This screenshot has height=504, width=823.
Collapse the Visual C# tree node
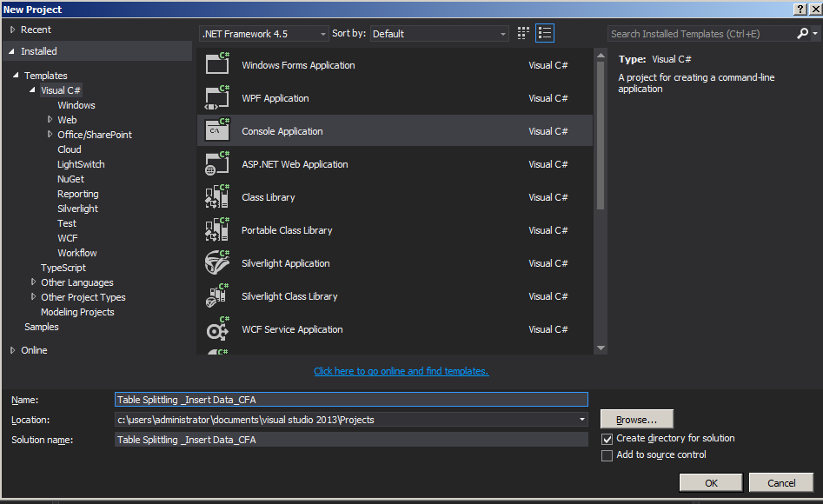31,90
